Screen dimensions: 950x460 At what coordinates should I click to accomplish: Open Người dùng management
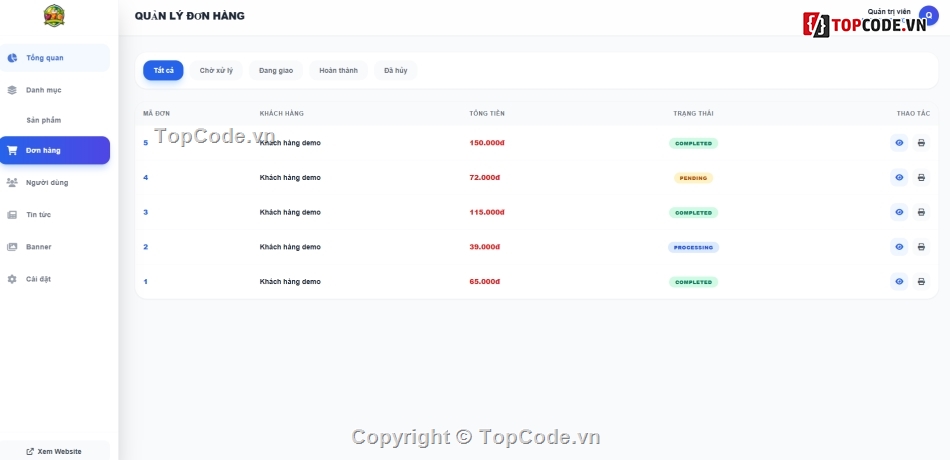[55, 182]
